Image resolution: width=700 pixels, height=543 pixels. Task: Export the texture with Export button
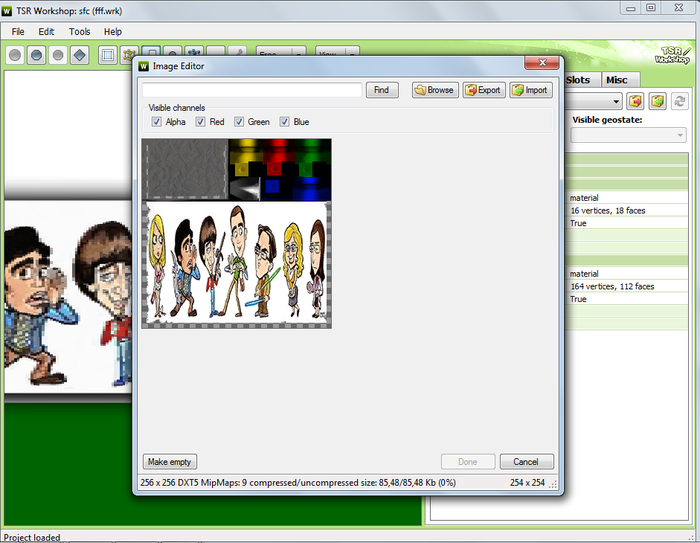pos(483,90)
